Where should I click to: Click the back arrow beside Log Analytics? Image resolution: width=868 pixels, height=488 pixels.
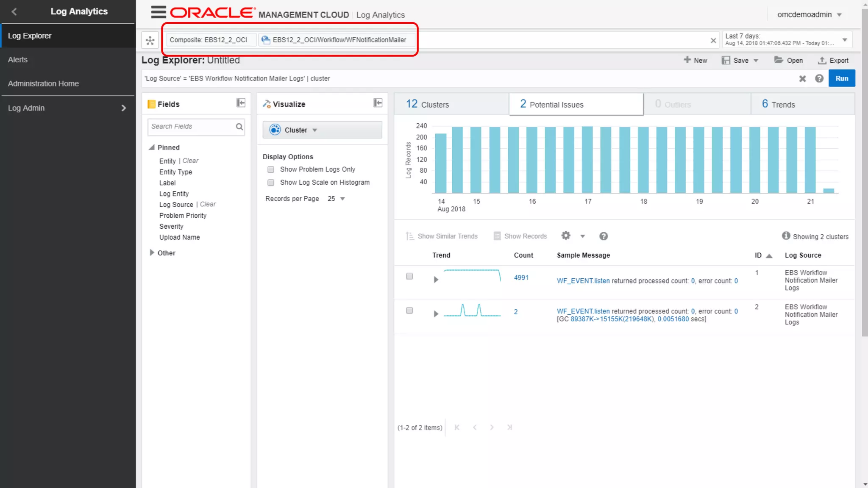tap(14, 11)
